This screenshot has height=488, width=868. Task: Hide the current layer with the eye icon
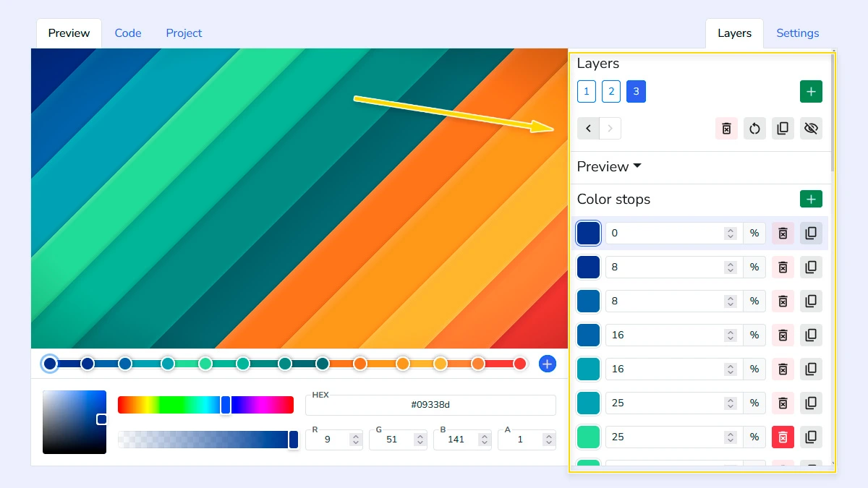coord(811,128)
